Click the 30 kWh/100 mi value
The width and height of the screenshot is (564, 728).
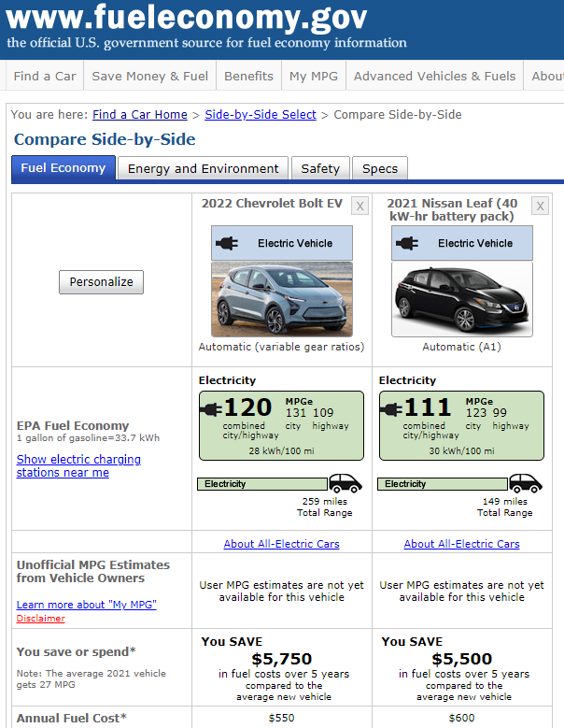click(x=461, y=450)
